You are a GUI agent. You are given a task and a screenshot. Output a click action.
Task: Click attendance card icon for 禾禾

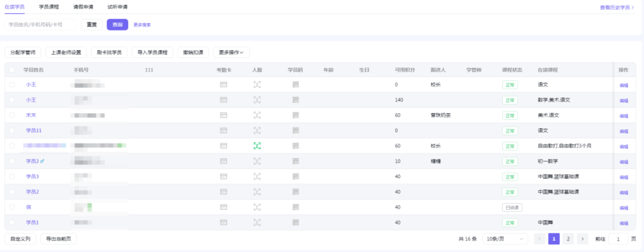click(224, 115)
